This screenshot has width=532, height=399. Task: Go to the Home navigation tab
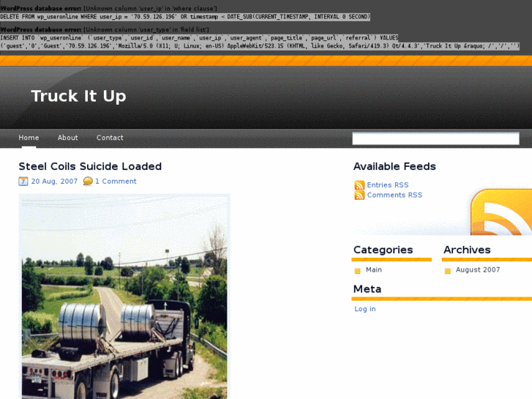point(29,138)
